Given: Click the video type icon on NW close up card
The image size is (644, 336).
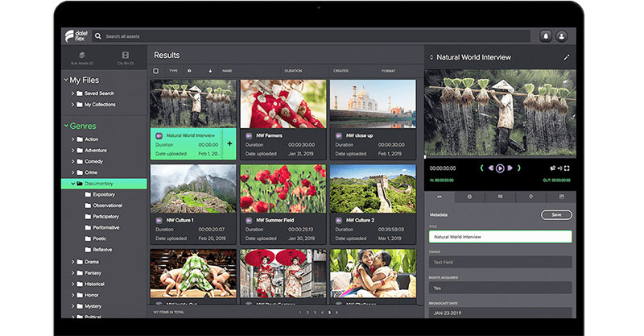Looking at the screenshot, I should [338, 135].
